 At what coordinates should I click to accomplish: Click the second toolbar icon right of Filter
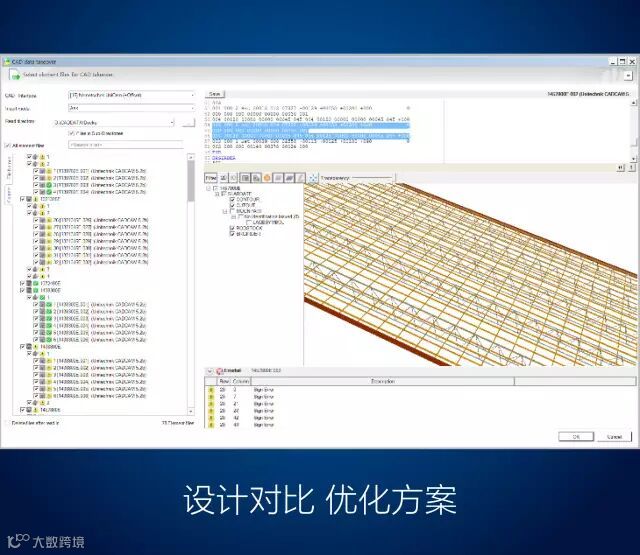(x=233, y=178)
